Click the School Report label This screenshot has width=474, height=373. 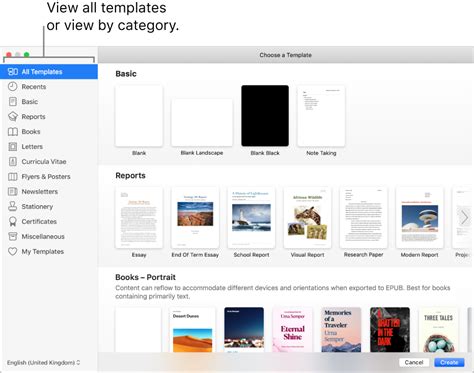click(251, 255)
